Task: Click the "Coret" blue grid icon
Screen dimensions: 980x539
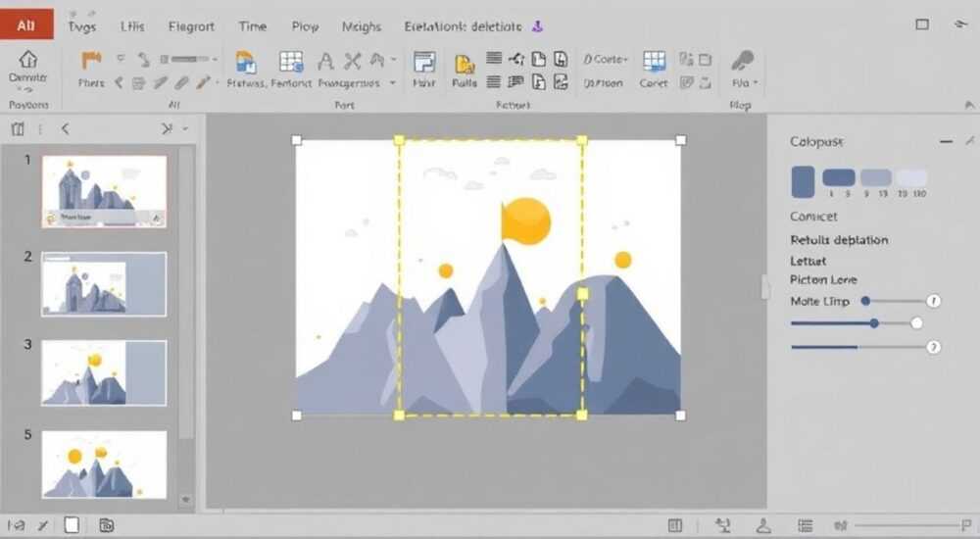Action: click(654, 62)
